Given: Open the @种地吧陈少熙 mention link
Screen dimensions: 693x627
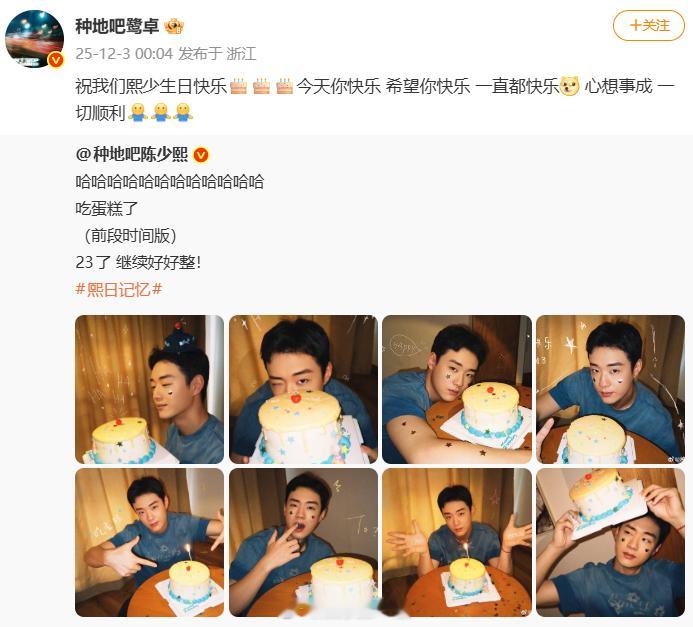Looking at the screenshot, I should [132, 155].
